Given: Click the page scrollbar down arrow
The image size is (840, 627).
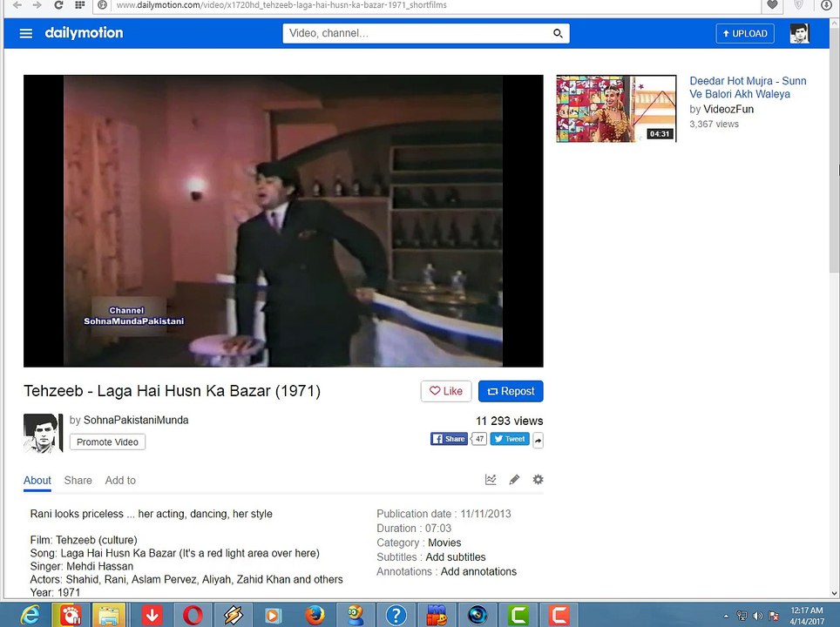Looking at the screenshot, I should tap(835, 593).
